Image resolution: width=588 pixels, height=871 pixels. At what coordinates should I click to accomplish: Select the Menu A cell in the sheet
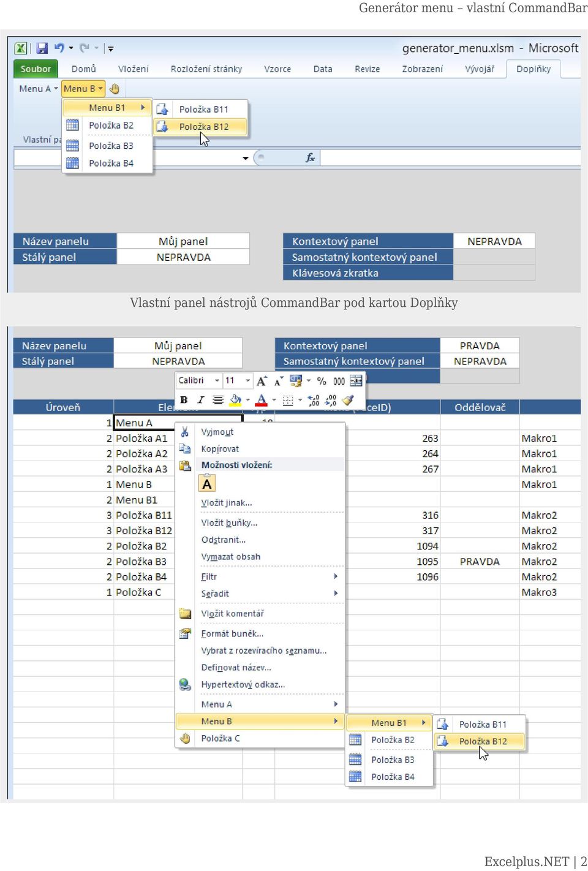[x=178, y=423]
